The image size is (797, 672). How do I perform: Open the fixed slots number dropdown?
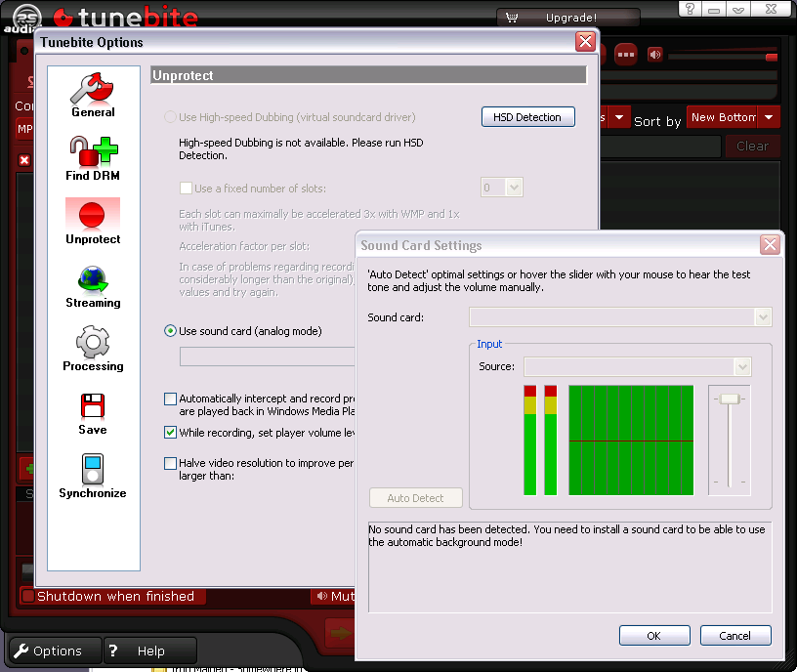[x=514, y=188]
